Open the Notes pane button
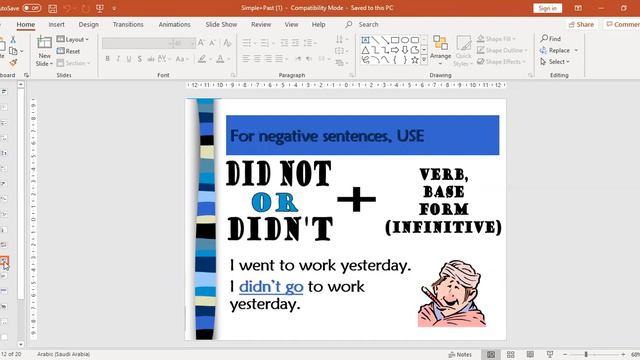 tap(460, 354)
